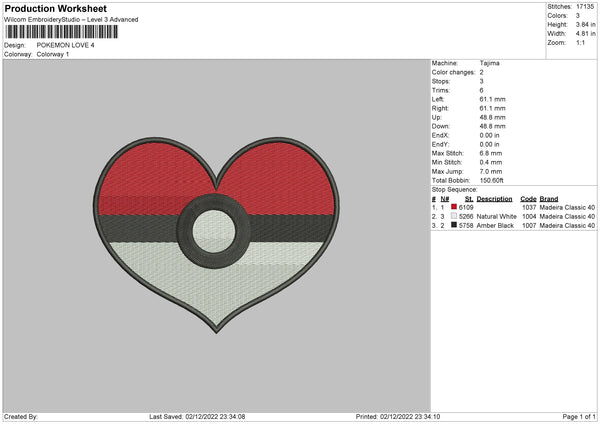This screenshot has width=600, height=424.
Task: Click the Amber Black thread swatch
Action: coord(454,225)
